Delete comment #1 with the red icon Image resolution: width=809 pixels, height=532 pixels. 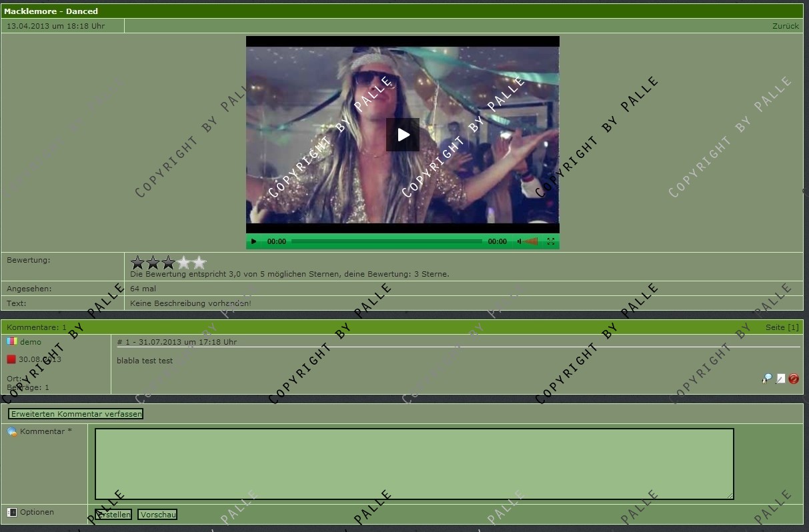click(794, 379)
